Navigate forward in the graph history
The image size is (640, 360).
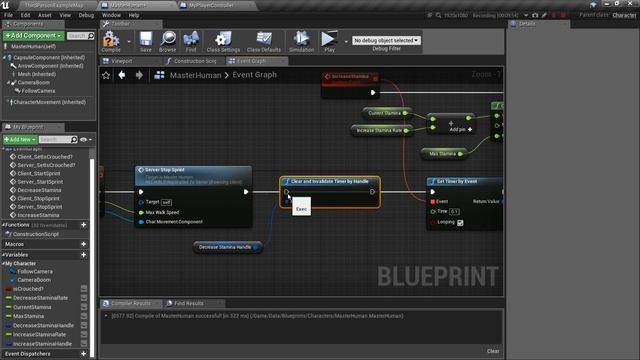[139, 75]
